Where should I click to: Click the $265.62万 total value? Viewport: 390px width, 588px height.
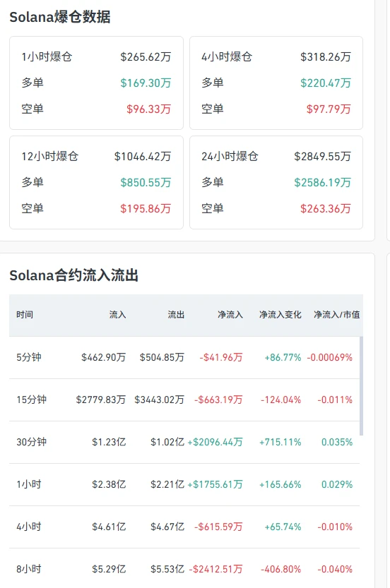click(x=146, y=56)
